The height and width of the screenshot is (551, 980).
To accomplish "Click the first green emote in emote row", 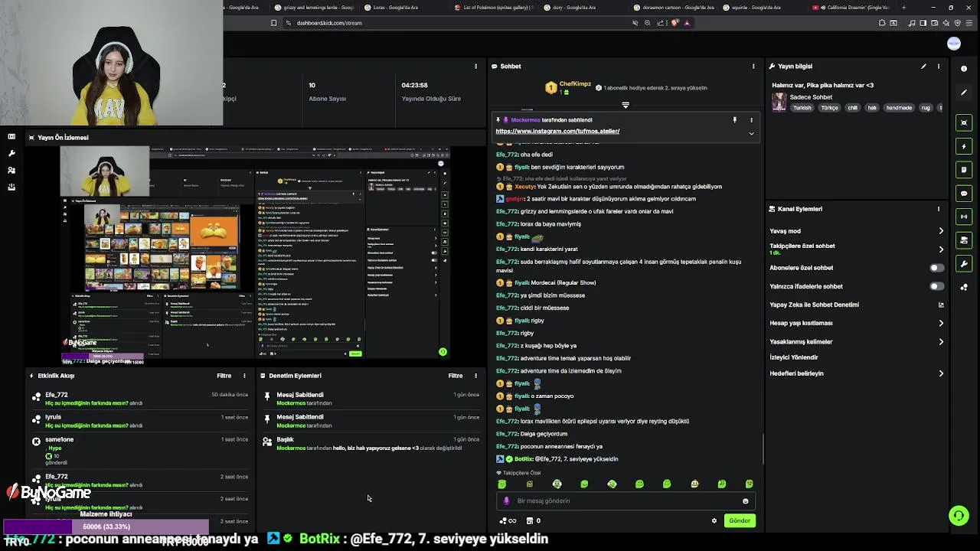I will [x=502, y=484].
